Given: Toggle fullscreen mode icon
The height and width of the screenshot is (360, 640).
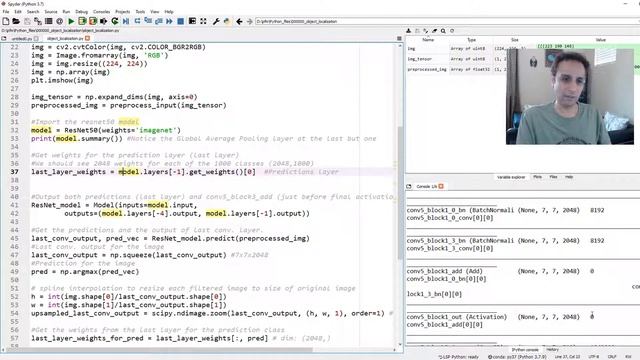Looking at the screenshot, I should point(203,21).
